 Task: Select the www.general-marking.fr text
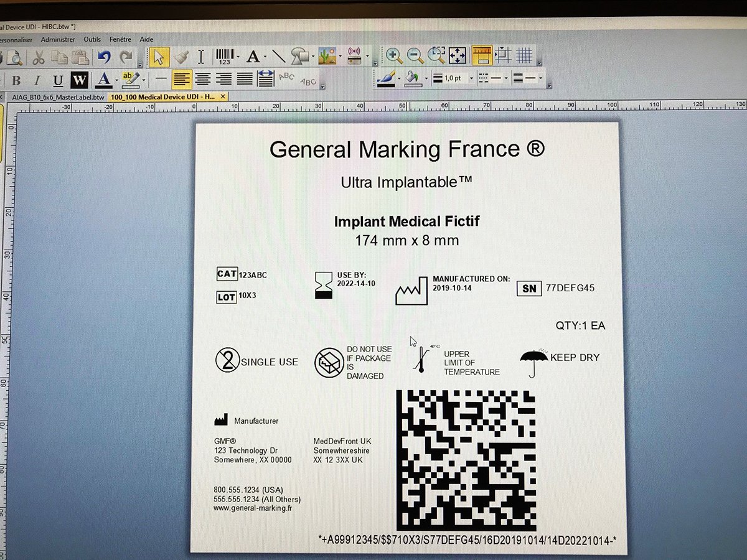click(253, 508)
